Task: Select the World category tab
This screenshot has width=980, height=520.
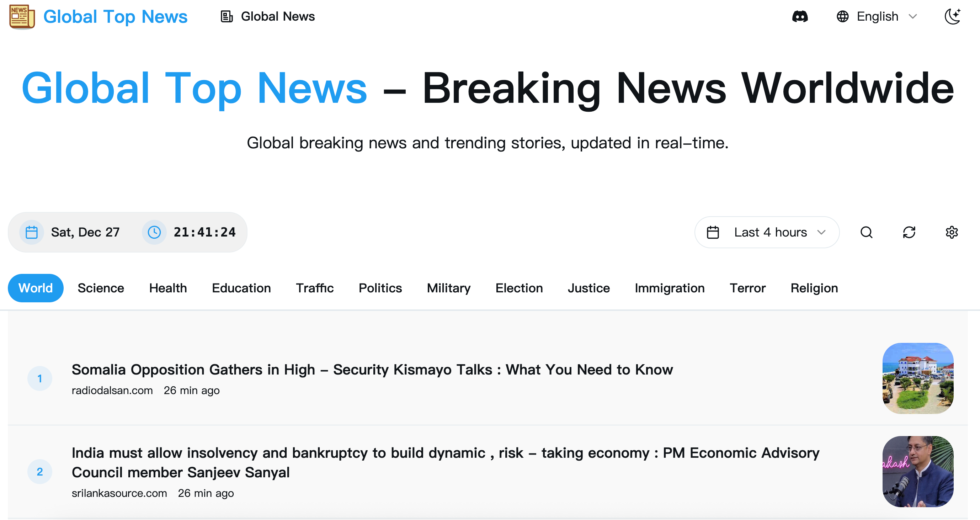Action: (x=36, y=288)
